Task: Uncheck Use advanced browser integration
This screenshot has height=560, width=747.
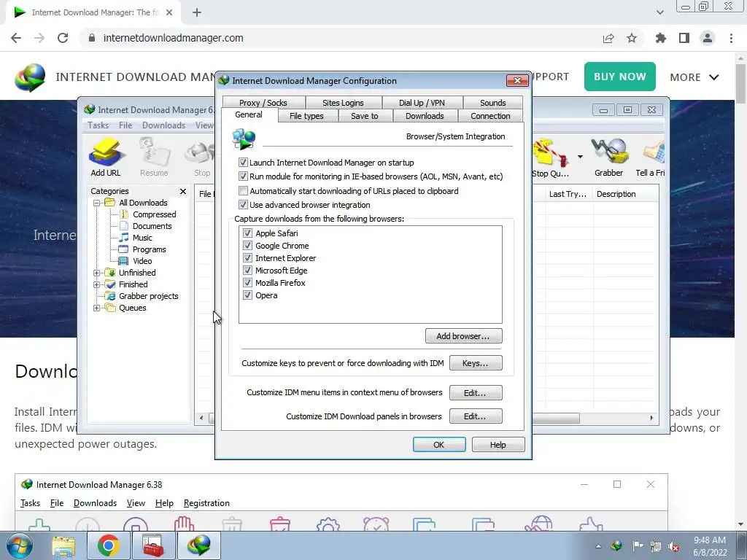Action: point(243,205)
